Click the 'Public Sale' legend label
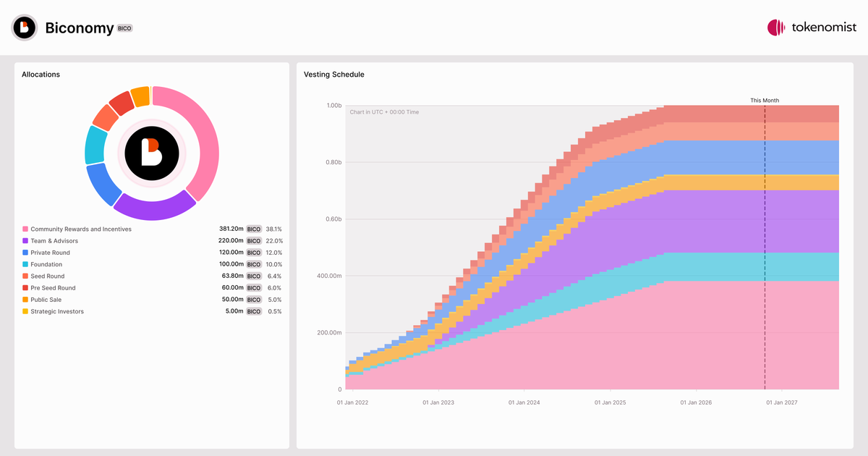 point(46,300)
